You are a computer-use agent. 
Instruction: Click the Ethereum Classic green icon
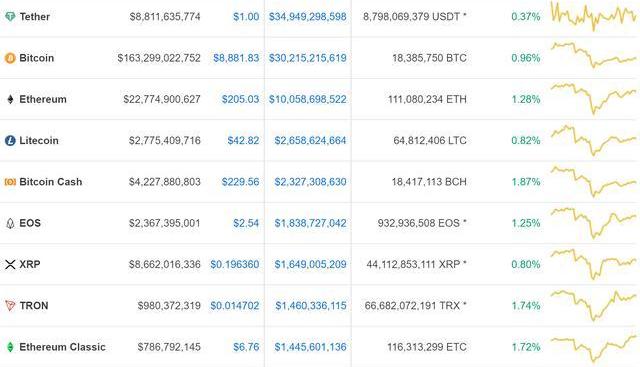[x=10, y=347]
